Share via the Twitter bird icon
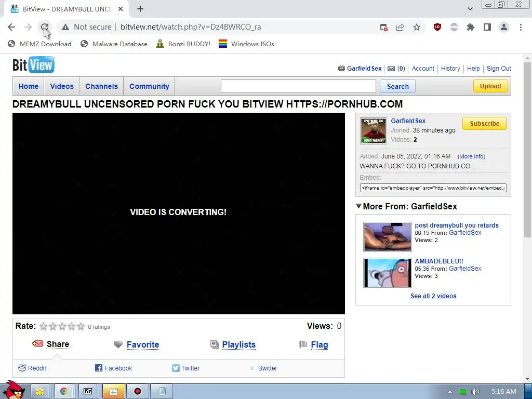This screenshot has height=399, width=532. 176,368
